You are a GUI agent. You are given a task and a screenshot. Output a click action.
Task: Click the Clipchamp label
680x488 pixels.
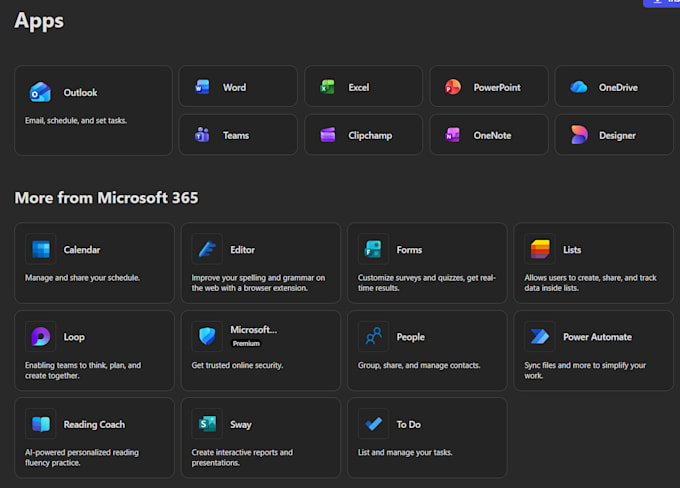[x=370, y=135]
